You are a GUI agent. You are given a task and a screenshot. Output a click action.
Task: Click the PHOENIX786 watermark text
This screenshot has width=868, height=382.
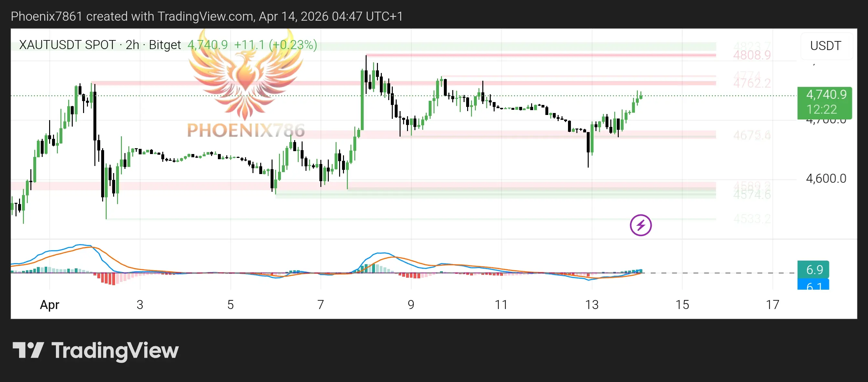click(246, 130)
